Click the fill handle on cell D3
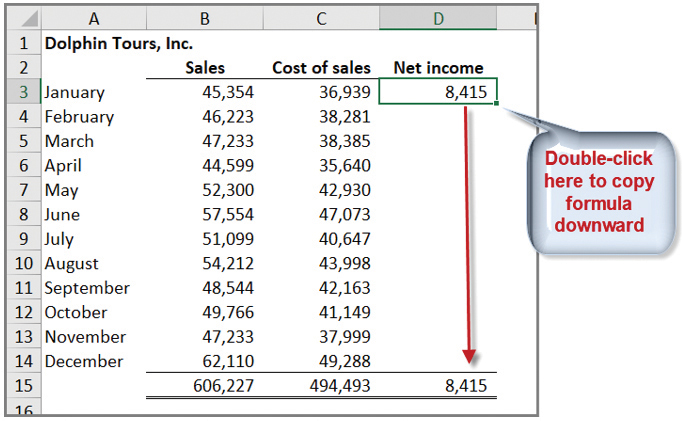Viewport: 682px width, 421px height. pos(497,104)
